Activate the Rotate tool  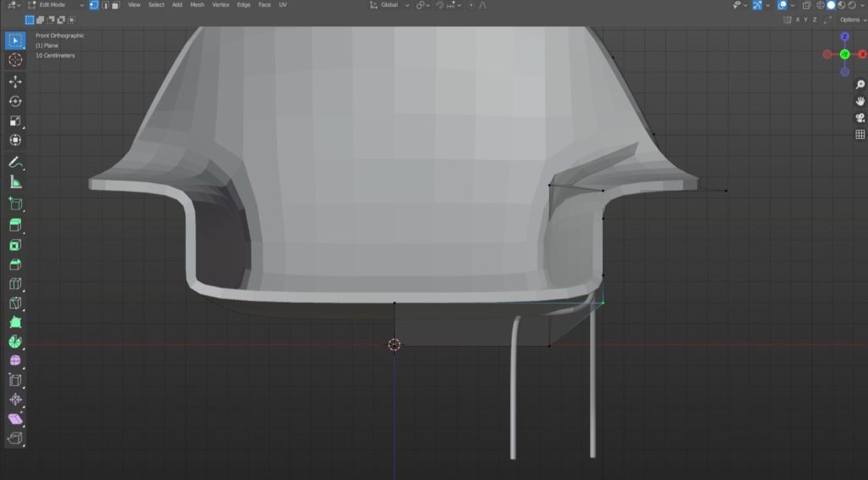(x=14, y=101)
